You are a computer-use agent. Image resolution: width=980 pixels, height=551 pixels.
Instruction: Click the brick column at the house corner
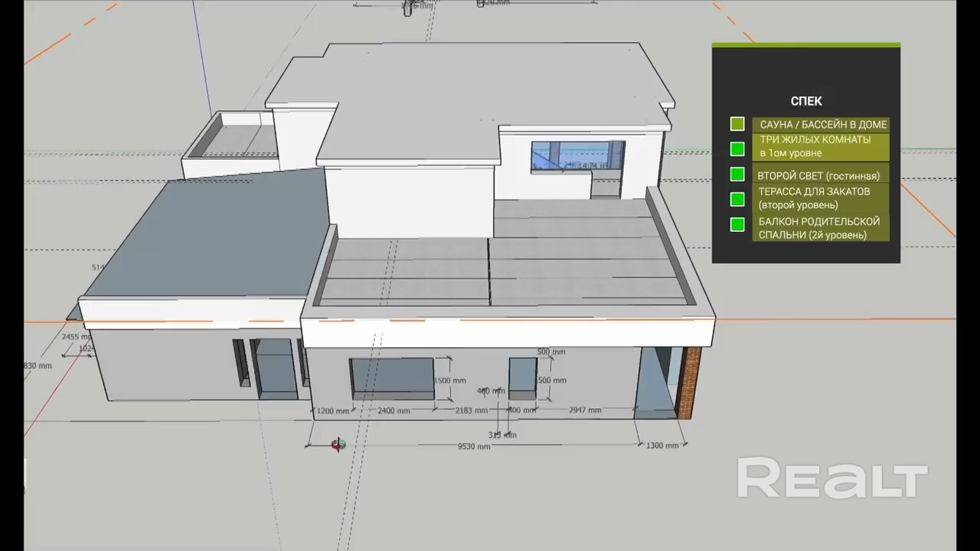[690, 383]
